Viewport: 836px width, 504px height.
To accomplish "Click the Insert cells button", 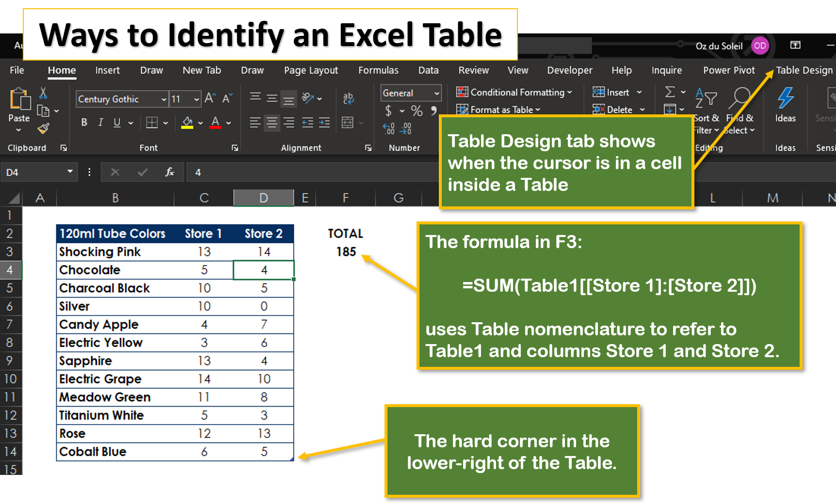I will (x=616, y=92).
